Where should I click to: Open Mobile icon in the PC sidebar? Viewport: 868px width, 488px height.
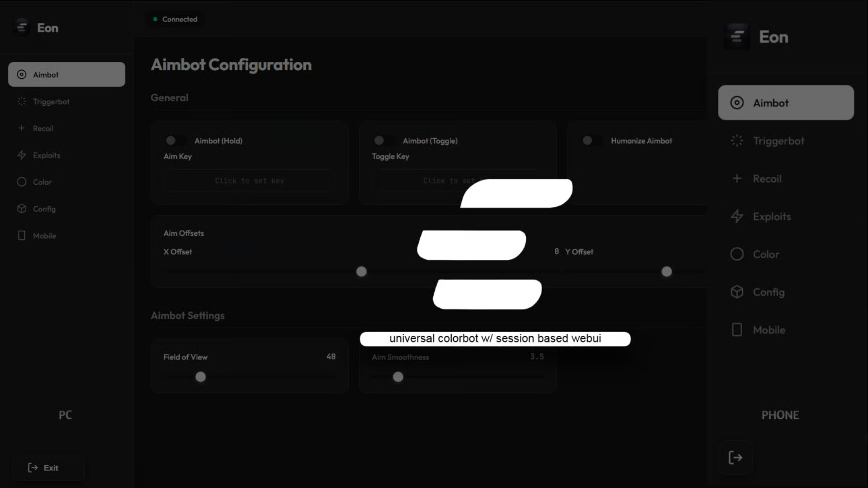22,235
